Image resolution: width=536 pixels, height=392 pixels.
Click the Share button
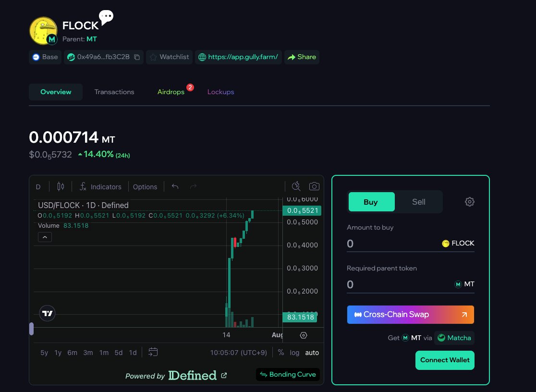click(302, 57)
